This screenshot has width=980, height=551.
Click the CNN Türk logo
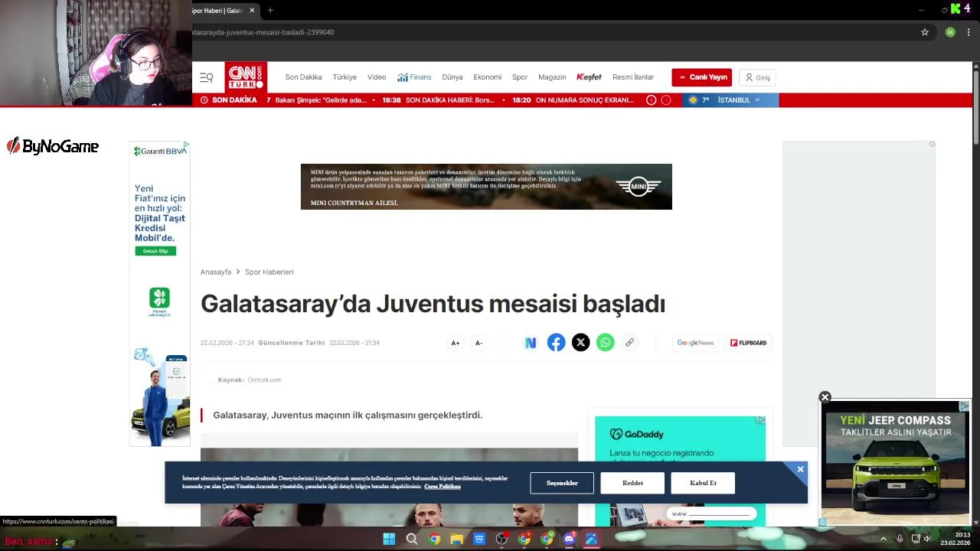245,77
